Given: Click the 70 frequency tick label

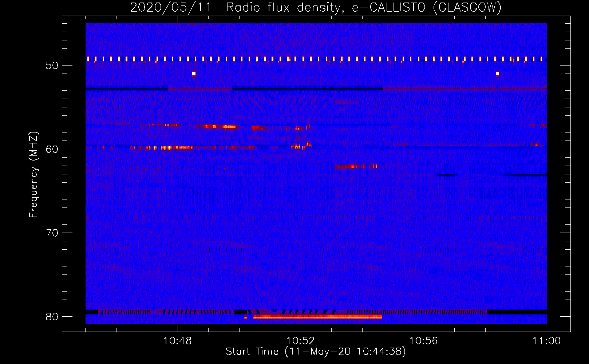Looking at the screenshot, I should click(x=52, y=233).
